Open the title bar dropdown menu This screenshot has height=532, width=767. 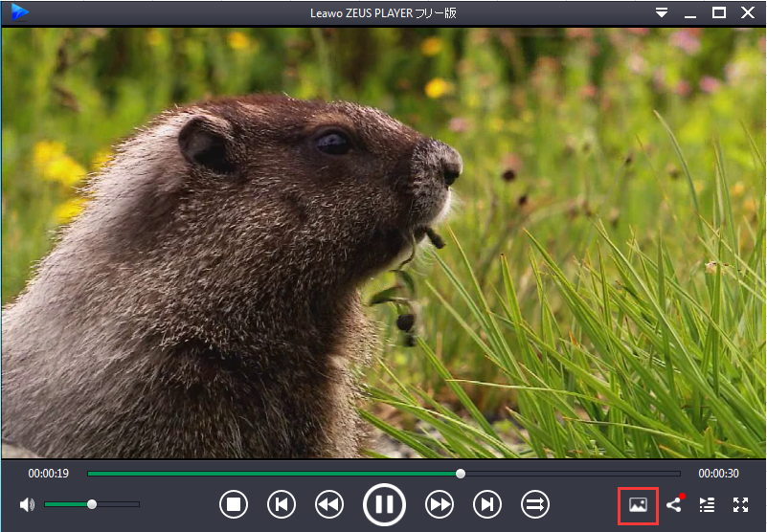662,12
